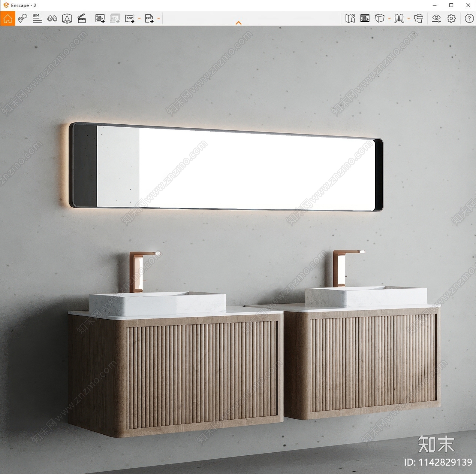Open collaborative annotations pin icon
Screen dimensions: 476x474
tap(23, 19)
